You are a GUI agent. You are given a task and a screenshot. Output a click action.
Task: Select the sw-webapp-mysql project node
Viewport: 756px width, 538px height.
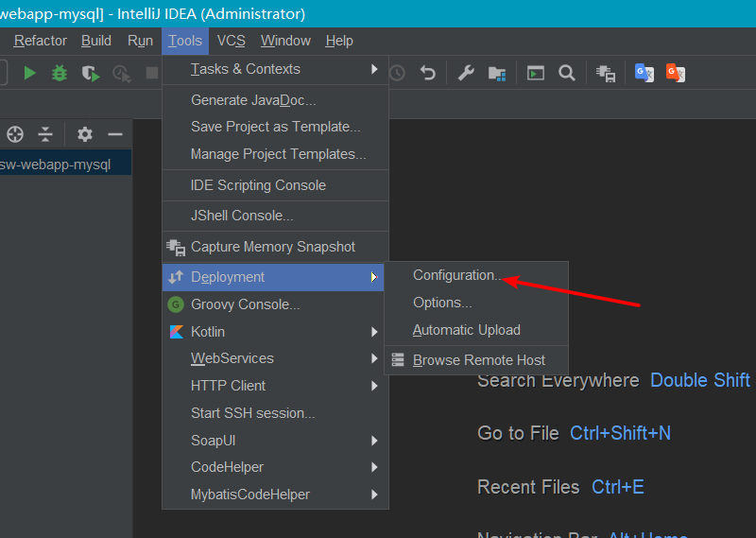pos(65,165)
